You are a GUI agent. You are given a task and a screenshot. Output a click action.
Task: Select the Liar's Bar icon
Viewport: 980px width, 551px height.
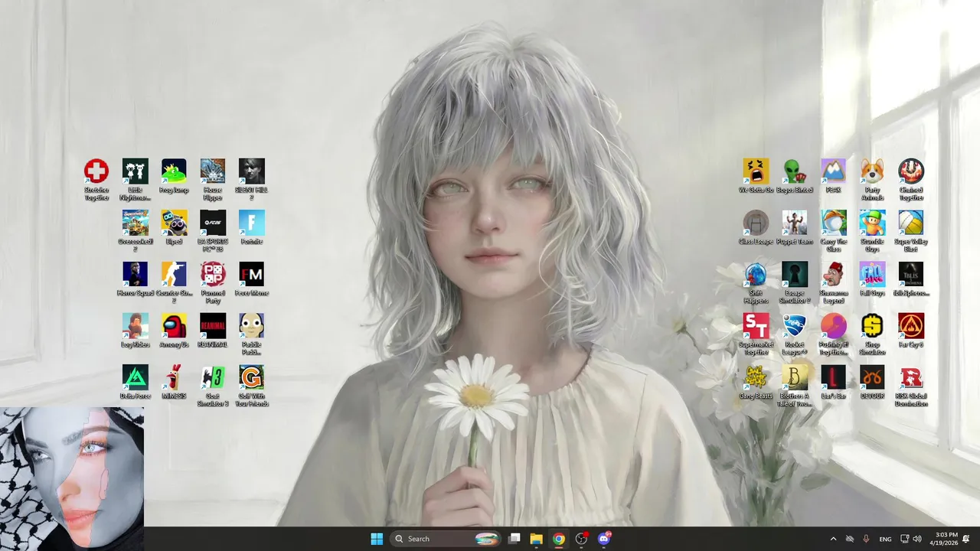pos(834,377)
